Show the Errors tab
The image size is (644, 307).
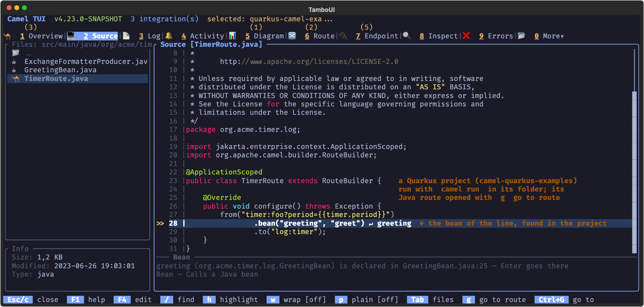(x=496, y=36)
